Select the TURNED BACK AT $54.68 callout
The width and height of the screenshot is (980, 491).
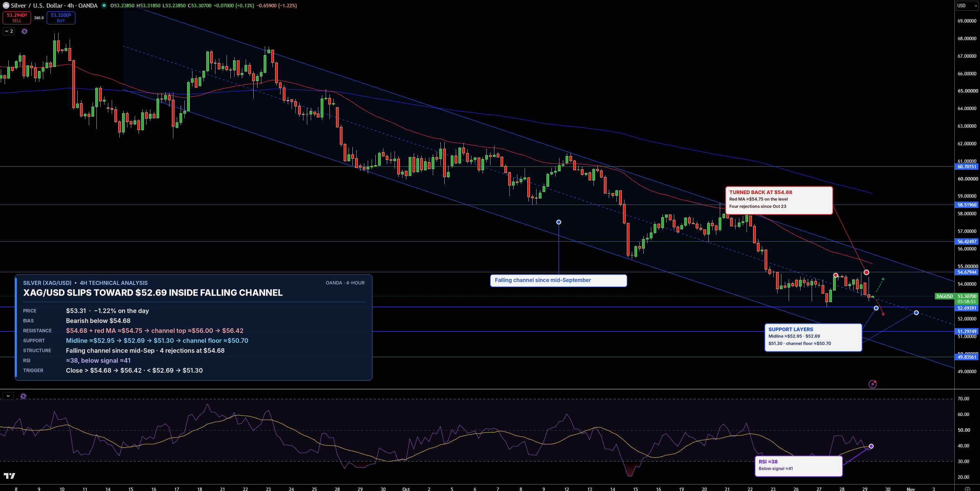tap(779, 200)
